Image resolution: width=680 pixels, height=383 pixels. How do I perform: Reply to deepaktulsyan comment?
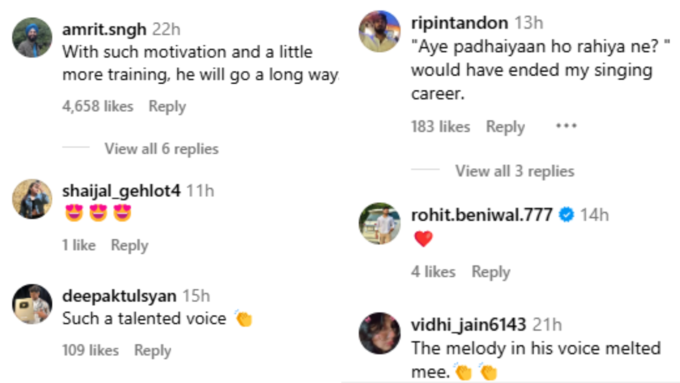(153, 350)
